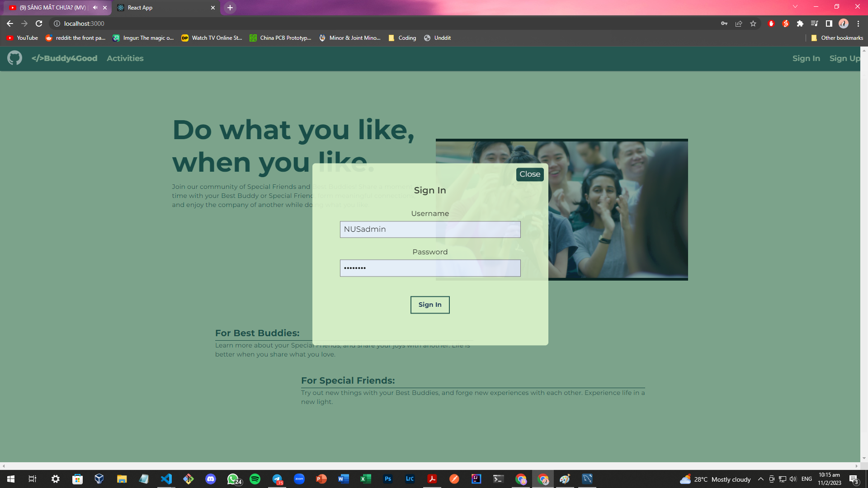Click the browser reload icon
Image resolution: width=868 pixels, height=488 pixels.
[x=39, y=23]
